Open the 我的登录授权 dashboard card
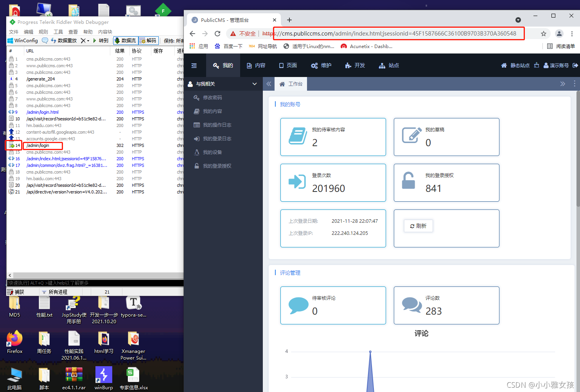The image size is (580, 392). 447,183
